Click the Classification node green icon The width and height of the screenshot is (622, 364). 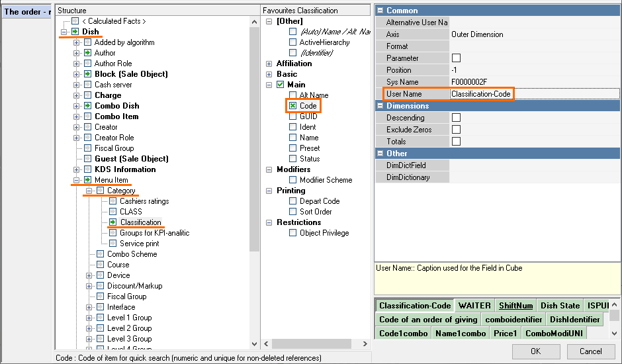pyautogui.click(x=113, y=222)
